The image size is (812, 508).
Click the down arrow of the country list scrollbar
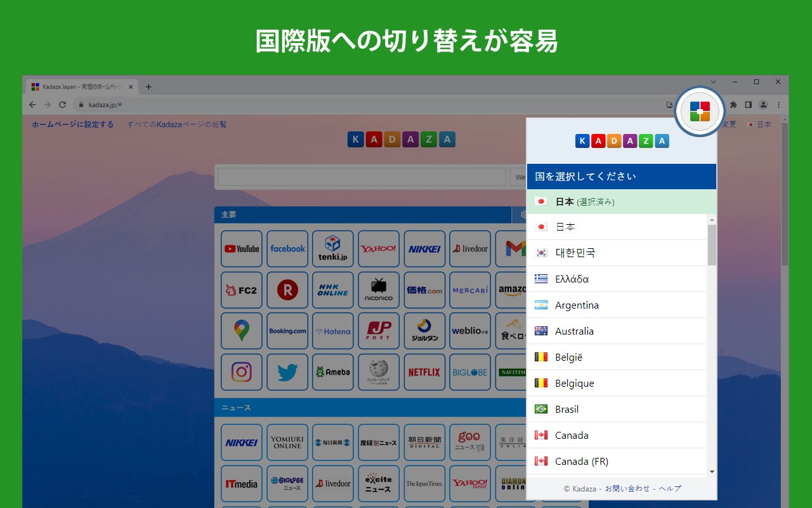pos(712,471)
